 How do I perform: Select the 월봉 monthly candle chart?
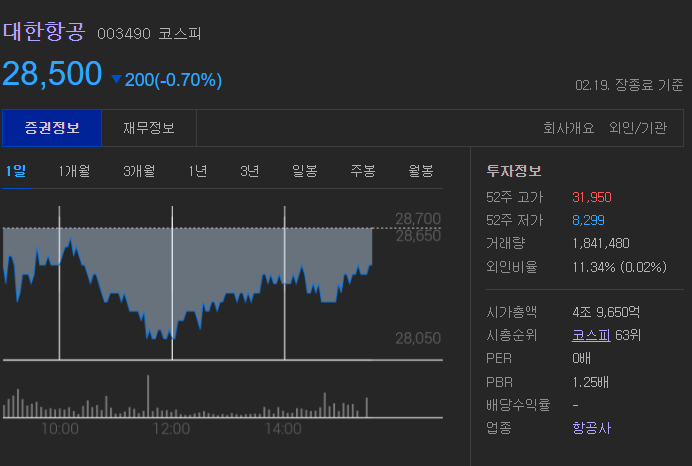pyautogui.click(x=421, y=171)
